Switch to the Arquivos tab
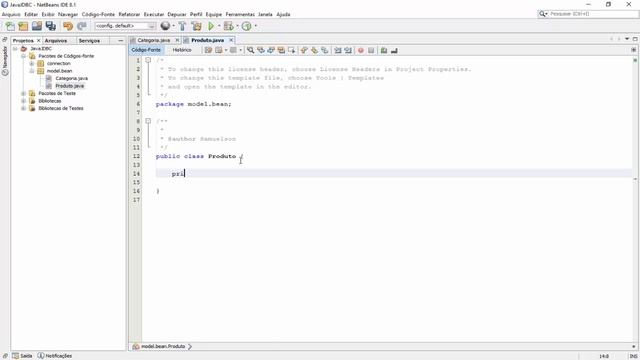Screen dimensions: 640x360 click(x=56, y=41)
